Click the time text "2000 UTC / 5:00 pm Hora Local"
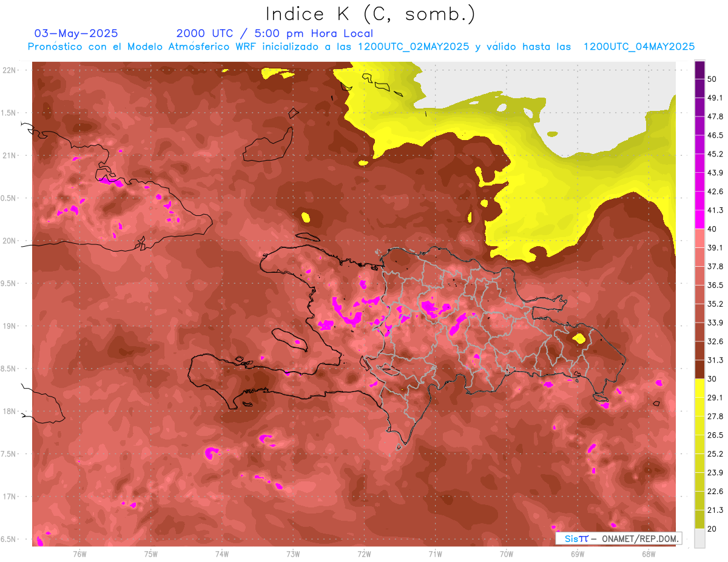Viewport: 728px width, 562px height. 275,33
